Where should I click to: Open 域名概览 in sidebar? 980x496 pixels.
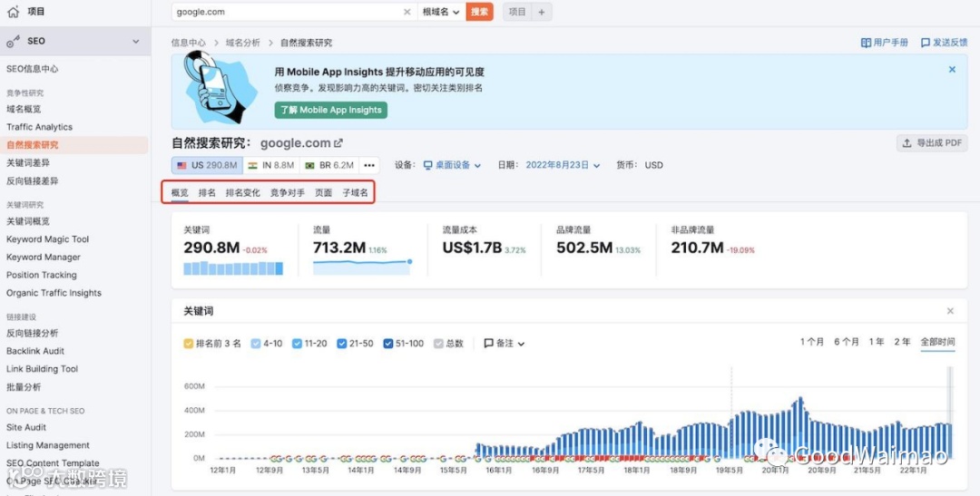pos(24,110)
